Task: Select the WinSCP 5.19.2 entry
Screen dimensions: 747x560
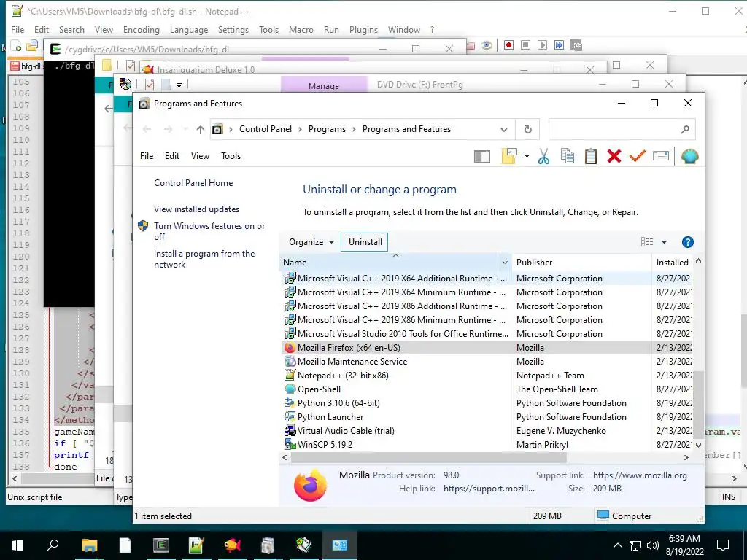Action: pos(487,444)
